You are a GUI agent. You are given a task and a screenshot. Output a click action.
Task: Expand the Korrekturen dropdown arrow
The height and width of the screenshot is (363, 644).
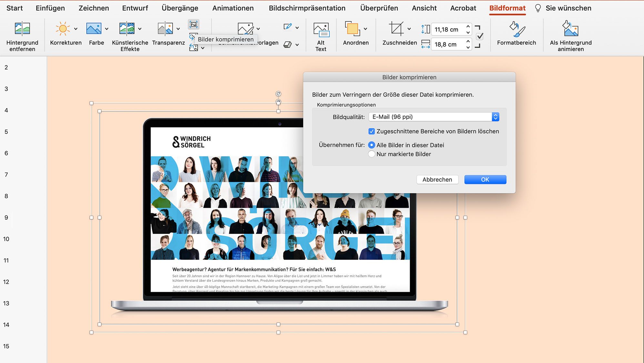tap(75, 29)
